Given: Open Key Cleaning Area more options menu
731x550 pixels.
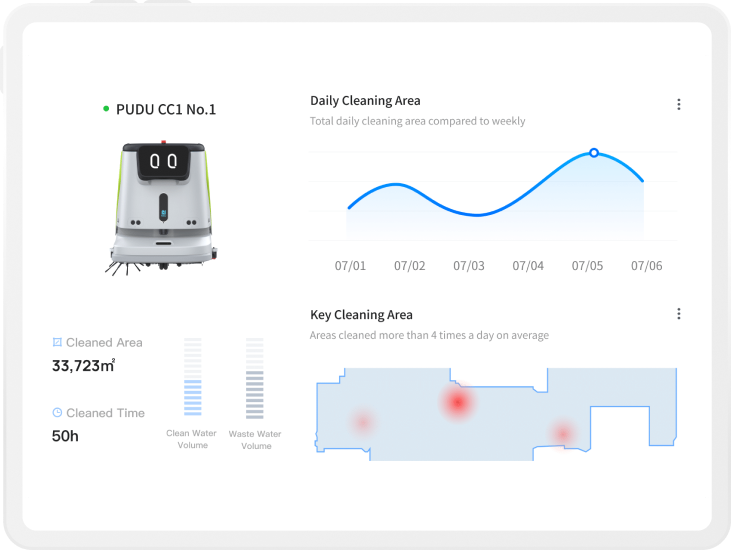Looking at the screenshot, I should 679,314.
